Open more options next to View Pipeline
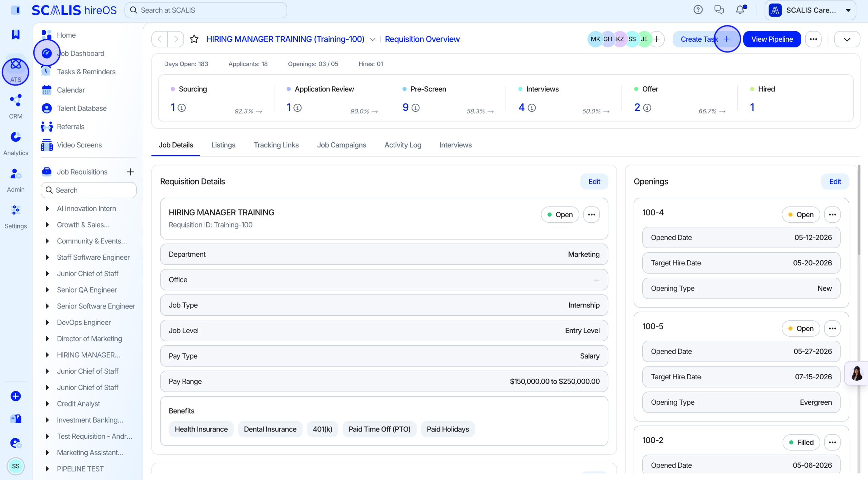Viewport: 868px width, 480px height. click(813, 39)
